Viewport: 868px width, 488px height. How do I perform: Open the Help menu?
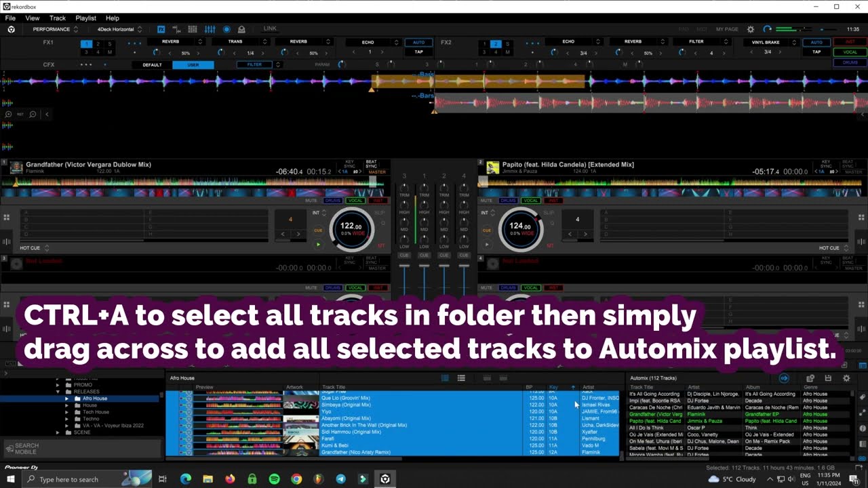click(x=113, y=18)
